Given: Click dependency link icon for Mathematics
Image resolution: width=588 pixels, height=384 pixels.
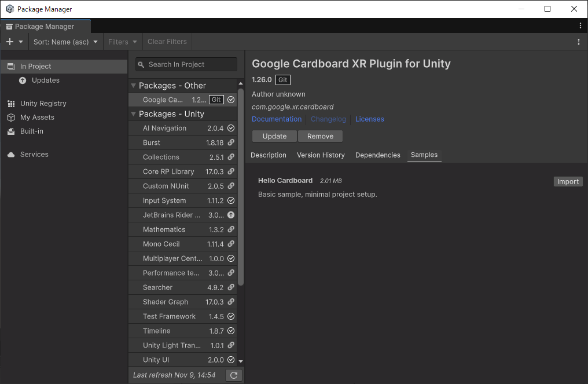Looking at the screenshot, I should coord(231,230).
